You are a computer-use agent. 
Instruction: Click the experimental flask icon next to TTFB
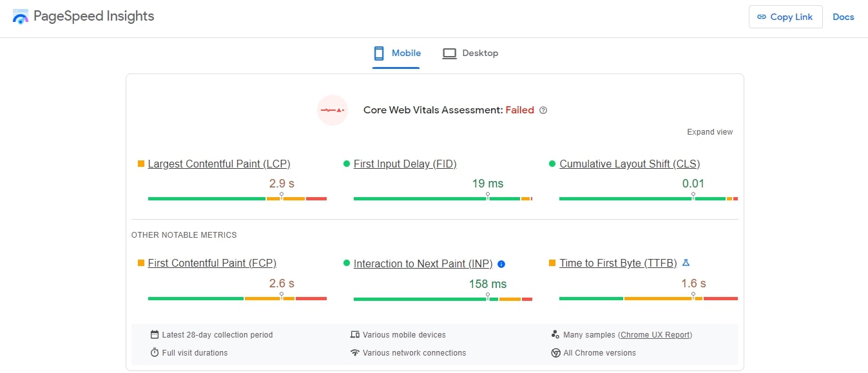[686, 263]
